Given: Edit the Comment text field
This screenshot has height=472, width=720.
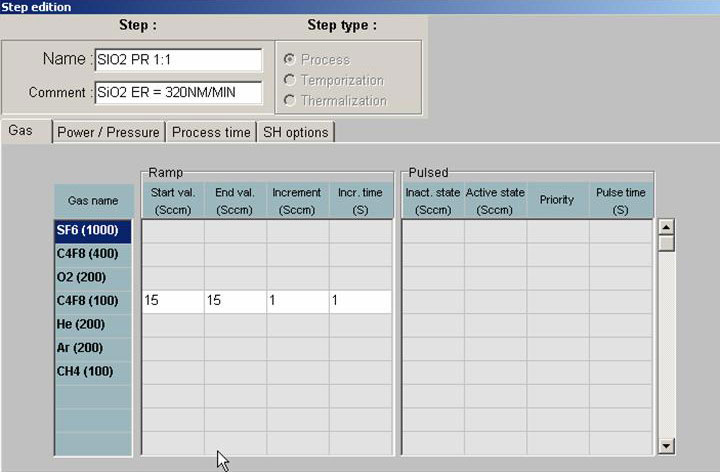Looking at the screenshot, I should click(x=178, y=93).
